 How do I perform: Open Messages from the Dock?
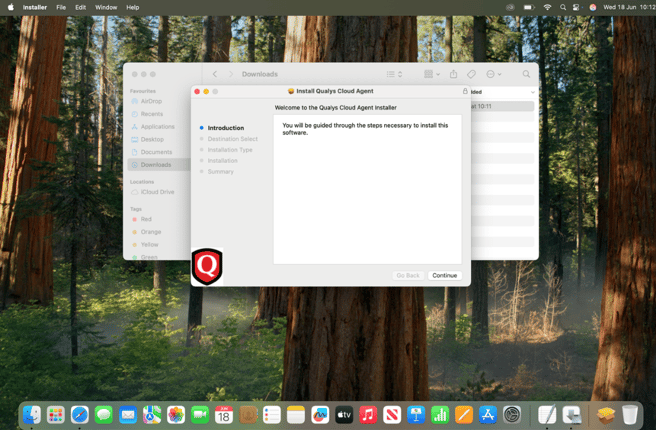tap(103, 415)
